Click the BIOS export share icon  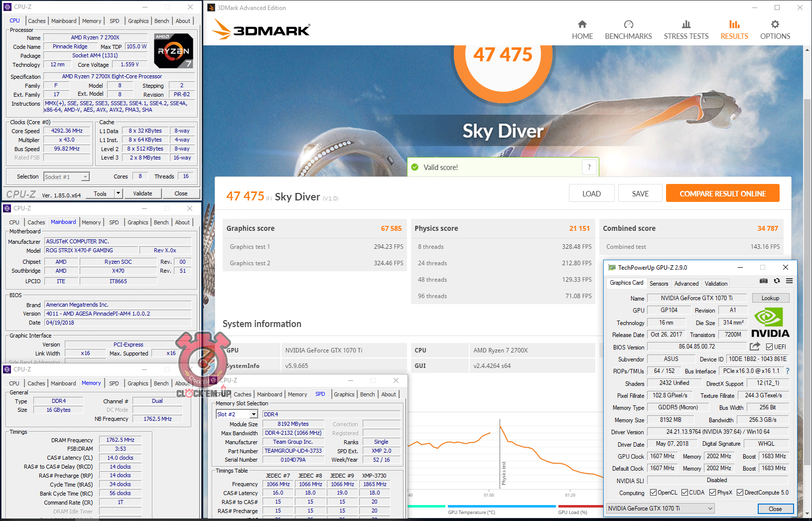coord(755,347)
